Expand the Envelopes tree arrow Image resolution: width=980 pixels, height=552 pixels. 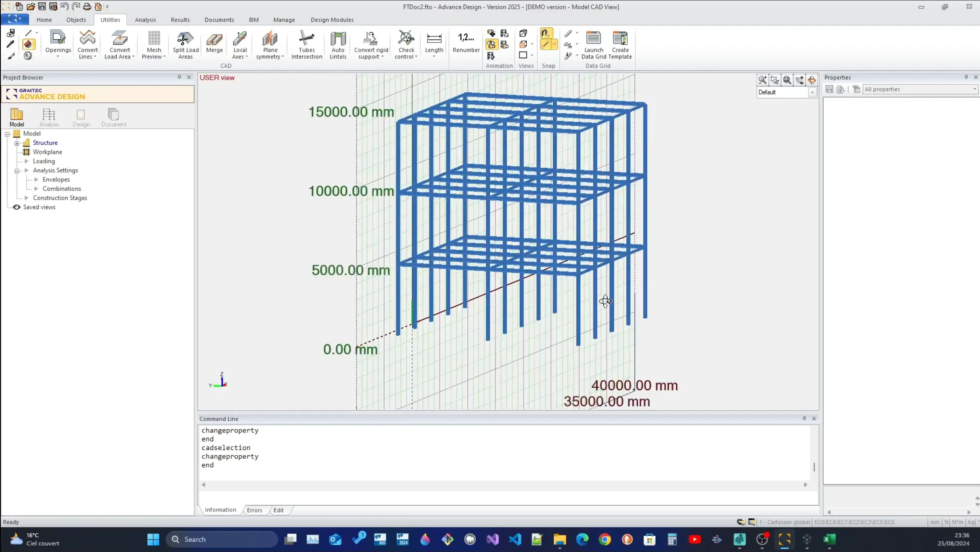(x=36, y=179)
